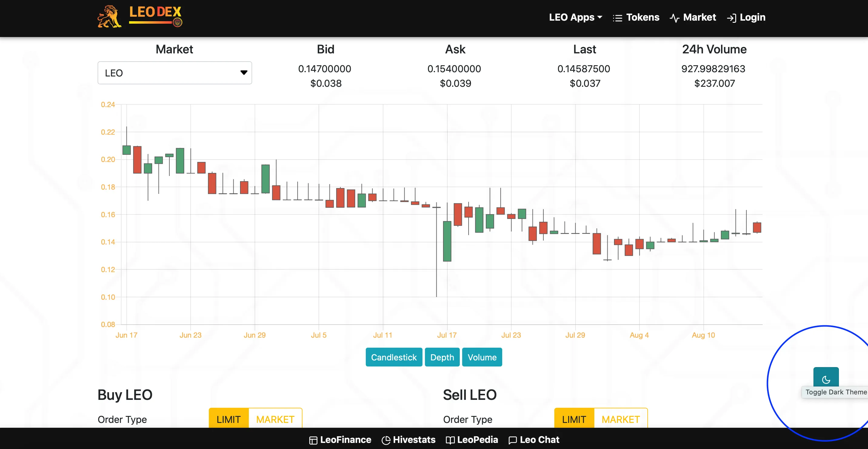Click the Aug 10 date axis label

(x=703, y=335)
